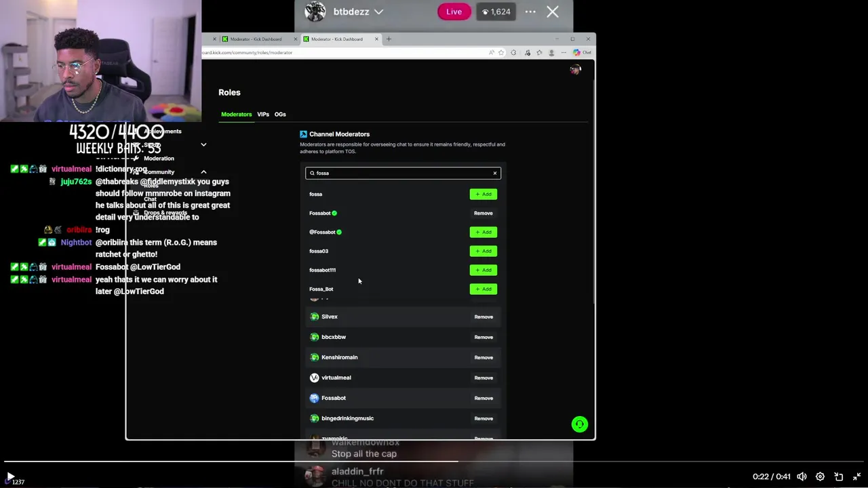Remove bingedrinkingmusic from moderators
The width and height of the screenshot is (868, 488).
coord(484,419)
